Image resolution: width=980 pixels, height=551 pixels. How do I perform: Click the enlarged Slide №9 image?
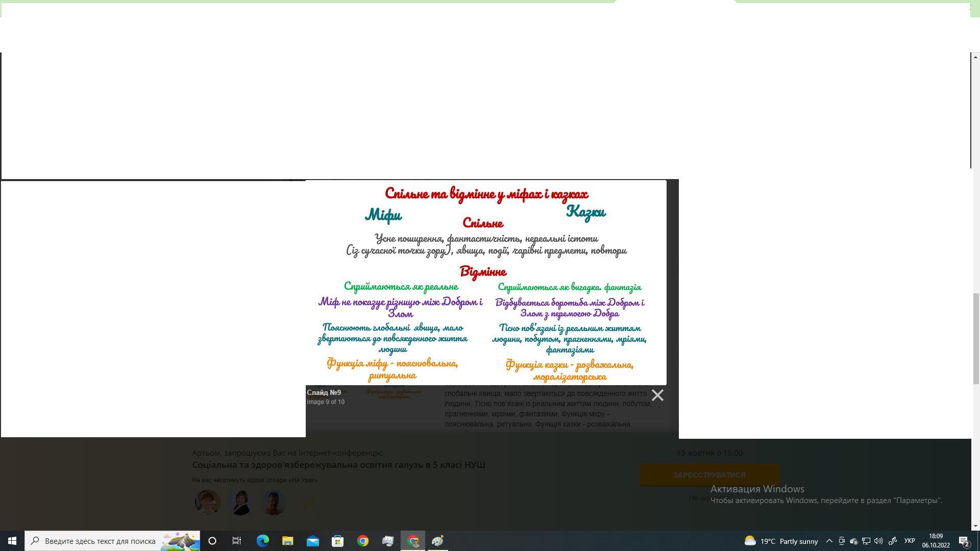[x=485, y=282]
